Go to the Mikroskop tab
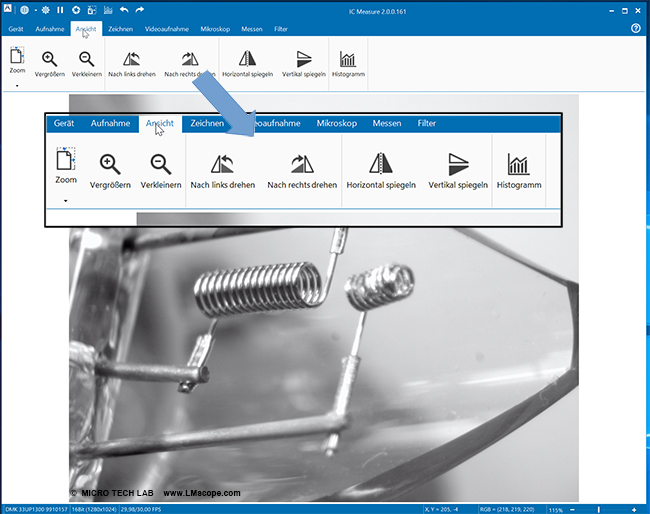This screenshot has width=650, height=514. [214, 29]
